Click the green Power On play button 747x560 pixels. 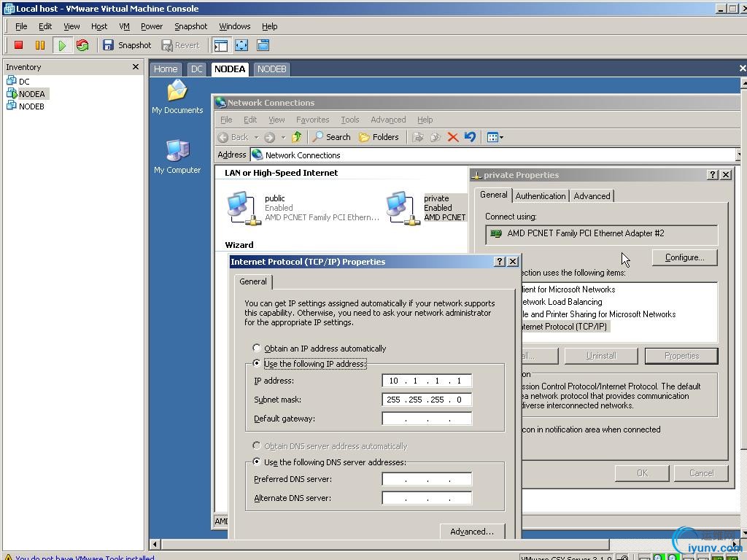(62, 45)
